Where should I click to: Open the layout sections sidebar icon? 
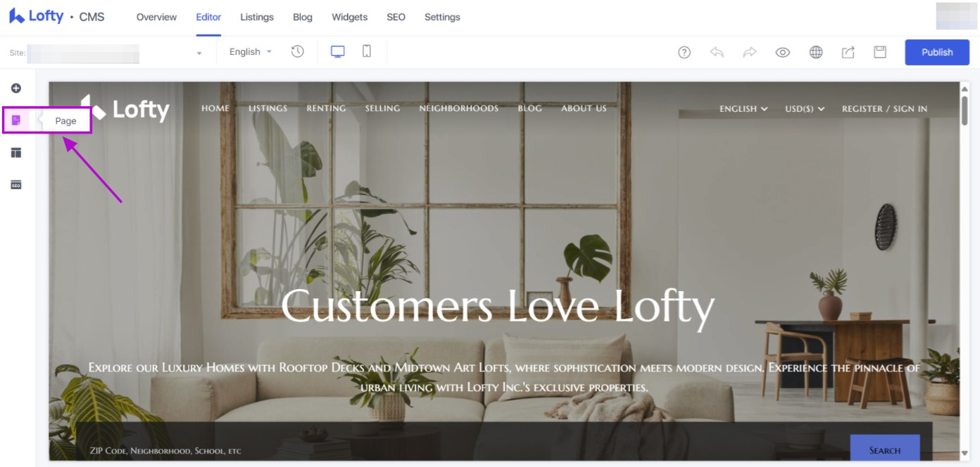[x=16, y=153]
